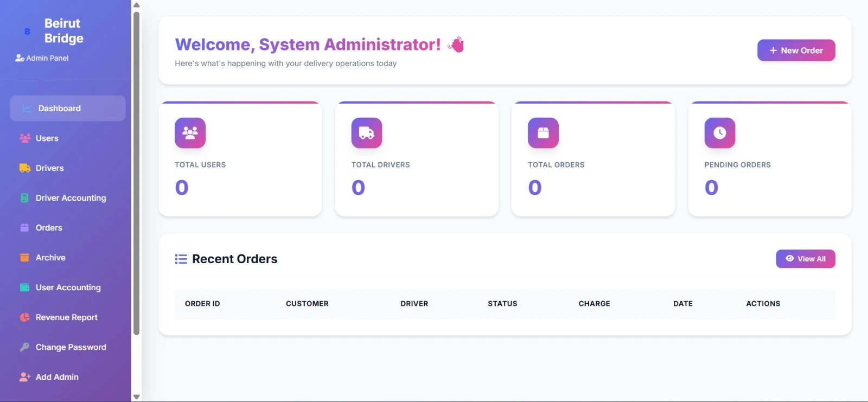Click the DRIVER column header
Viewport: 868px width, 402px height.
[414, 304]
